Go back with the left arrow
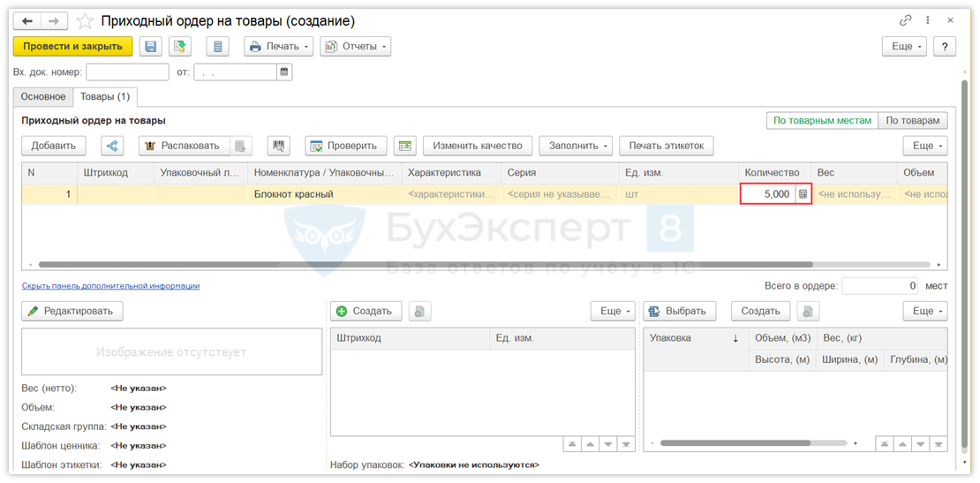Screen dimensions: 980x483 pyautogui.click(x=26, y=20)
